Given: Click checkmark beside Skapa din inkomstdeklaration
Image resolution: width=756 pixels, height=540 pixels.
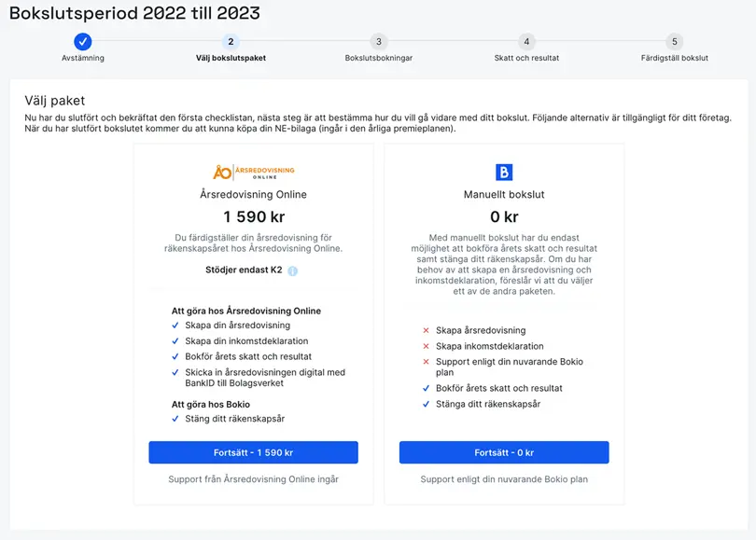Looking at the screenshot, I should pyautogui.click(x=175, y=341).
